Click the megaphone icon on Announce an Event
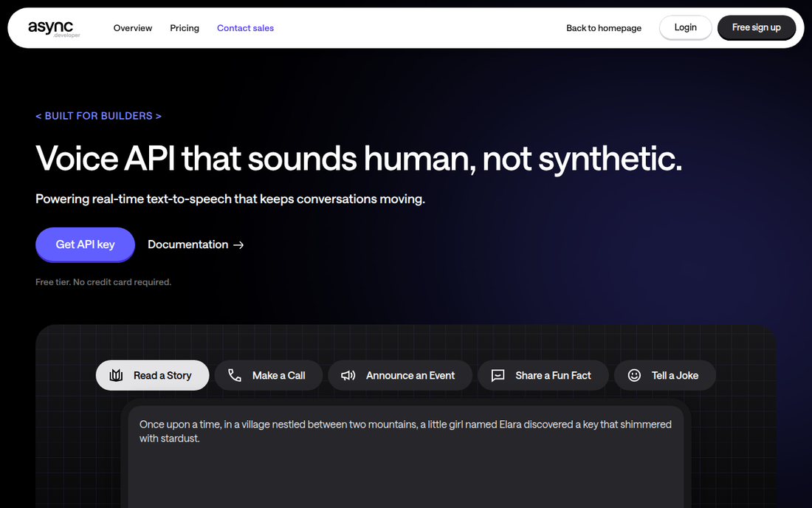 (348, 375)
